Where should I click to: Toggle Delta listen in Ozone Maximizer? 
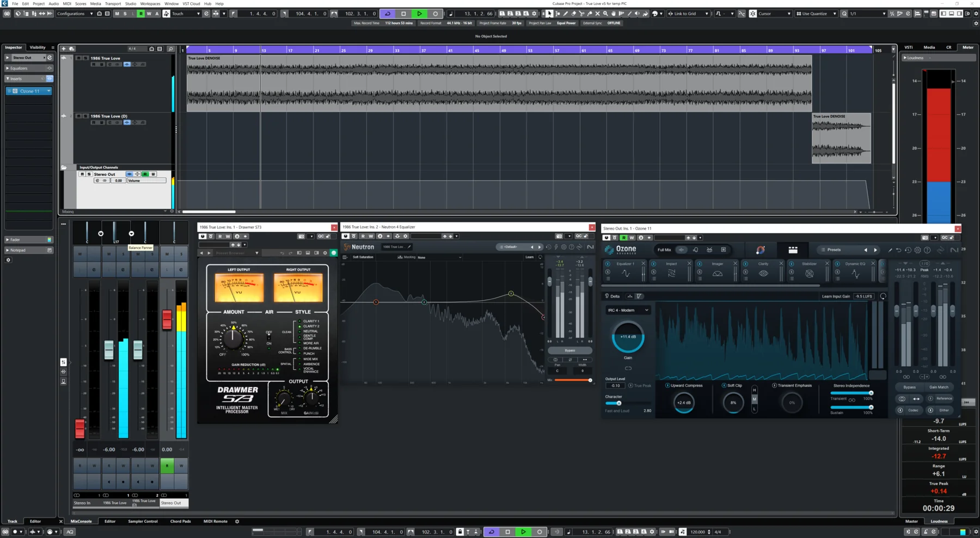click(612, 296)
